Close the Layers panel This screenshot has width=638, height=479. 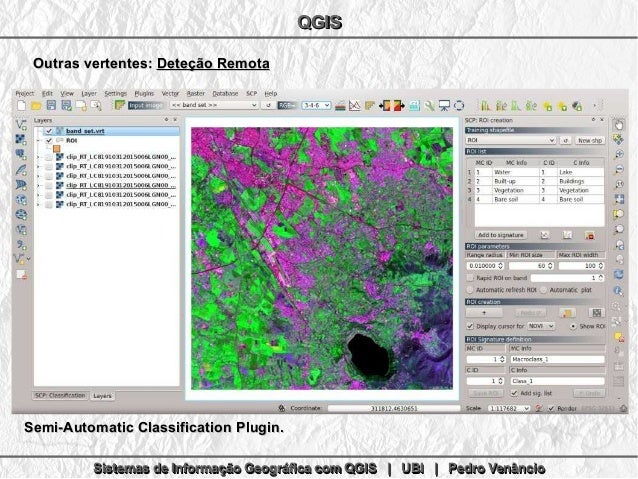coord(177,120)
